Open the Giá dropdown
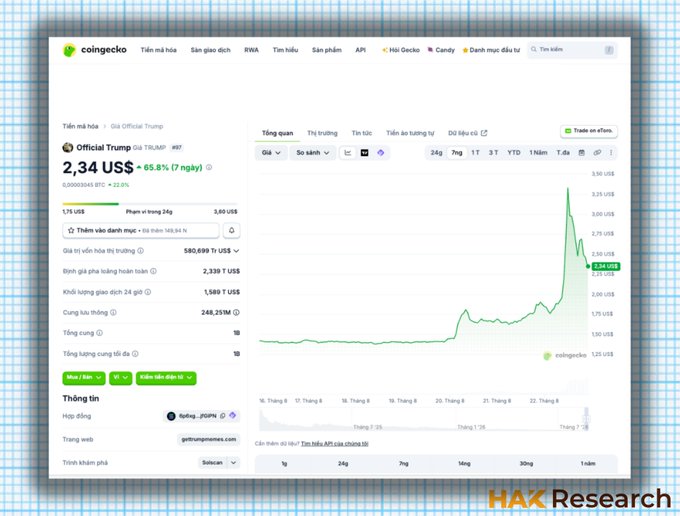This screenshot has height=516, width=680. tap(271, 153)
